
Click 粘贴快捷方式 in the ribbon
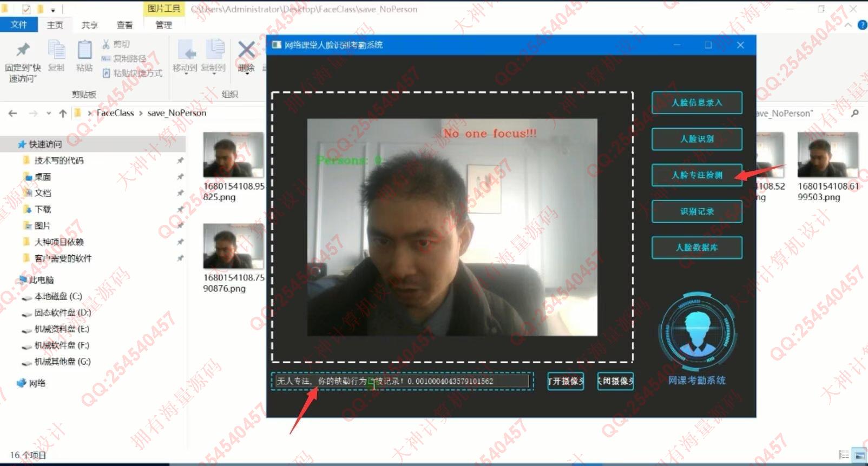pos(133,73)
